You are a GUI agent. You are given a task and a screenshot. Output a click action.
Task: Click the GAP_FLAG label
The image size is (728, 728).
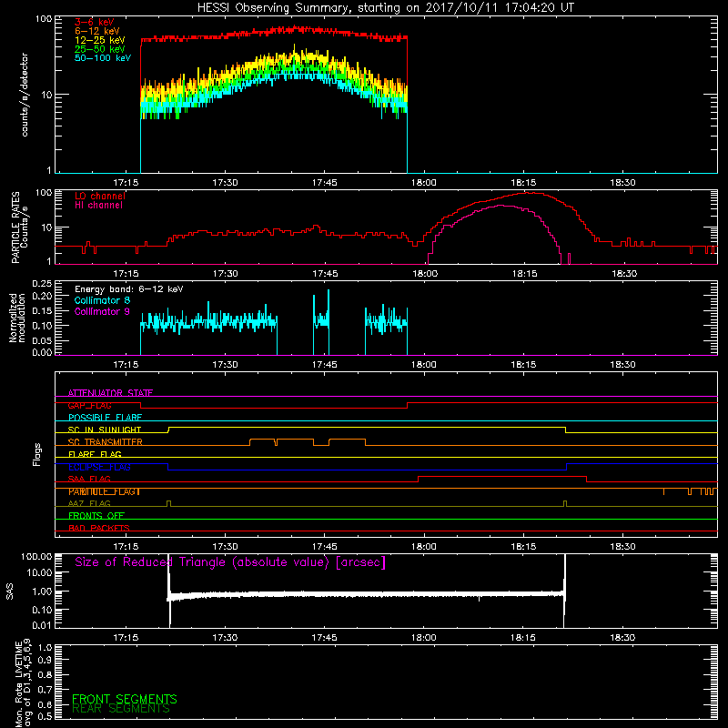click(89, 405)
